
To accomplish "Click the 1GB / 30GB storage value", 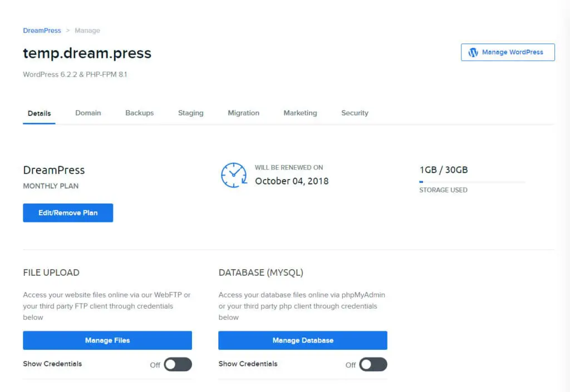I will (x=444, y=170).
